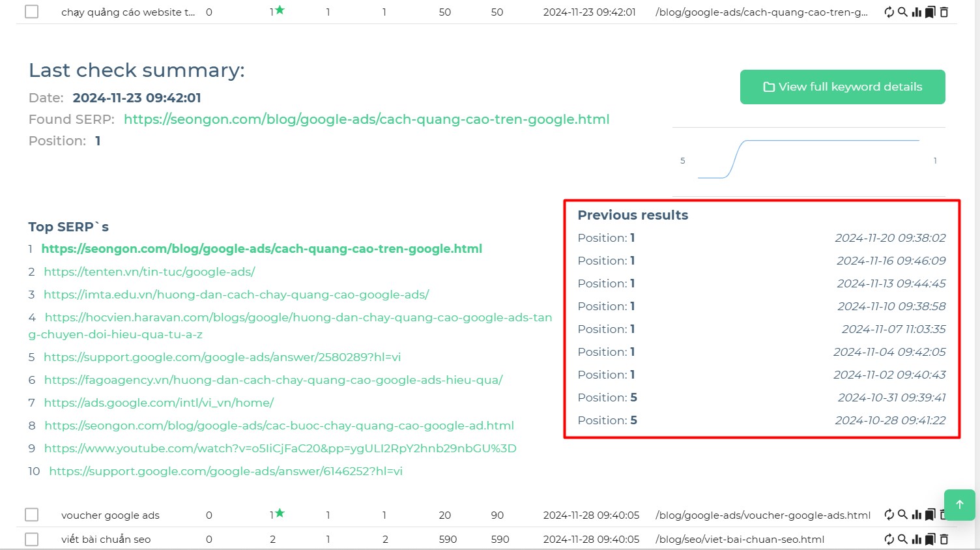Click first 590 value in 'viết bài chuẩn seo' row
Image resolution: width=980 pixels, height=550 pixels.
(x=448, y=540)
